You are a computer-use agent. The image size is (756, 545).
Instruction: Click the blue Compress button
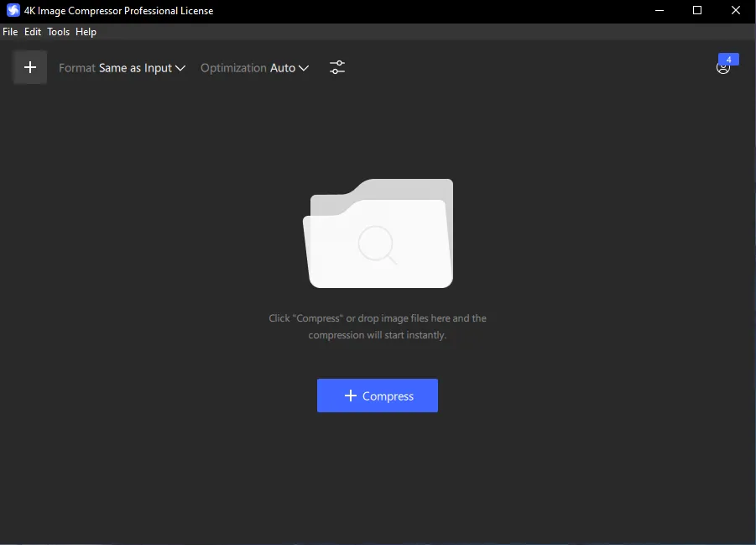[x=378, y=396]
